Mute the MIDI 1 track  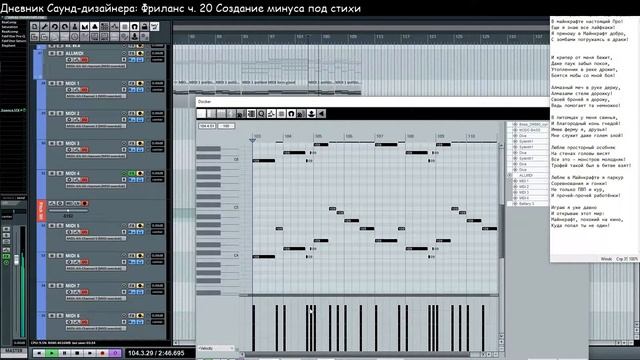(x=52, y=83)
